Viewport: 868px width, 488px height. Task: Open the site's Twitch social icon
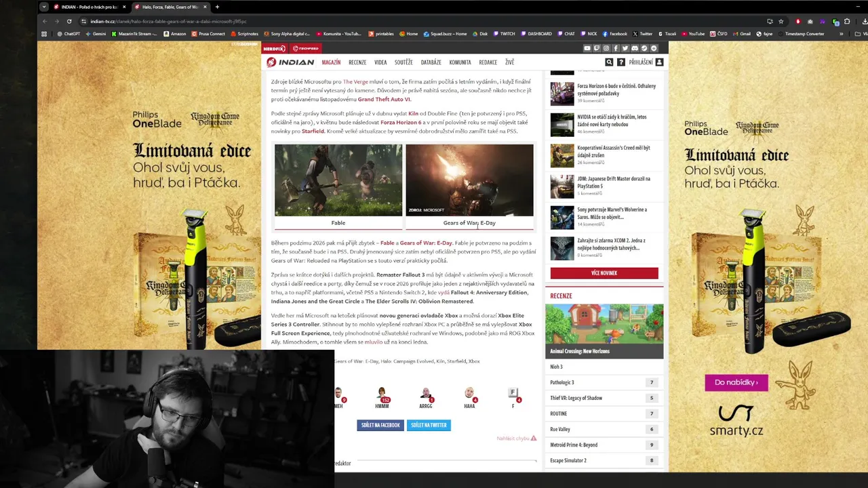[597, 48]
